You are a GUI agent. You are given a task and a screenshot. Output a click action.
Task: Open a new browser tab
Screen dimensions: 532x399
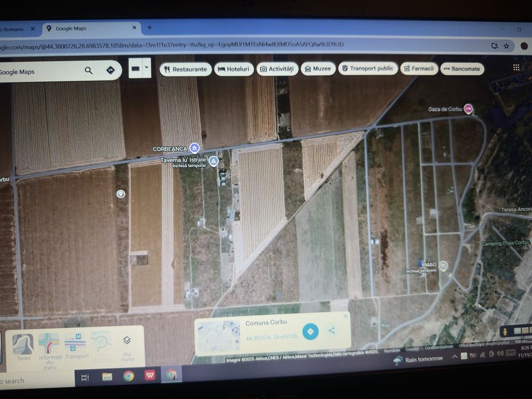click(x=149, y=27)
